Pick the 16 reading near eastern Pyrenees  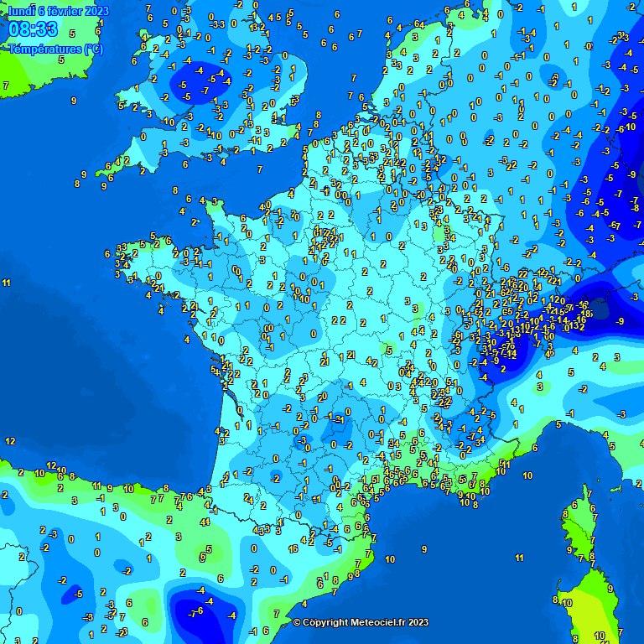coord(293,549)
